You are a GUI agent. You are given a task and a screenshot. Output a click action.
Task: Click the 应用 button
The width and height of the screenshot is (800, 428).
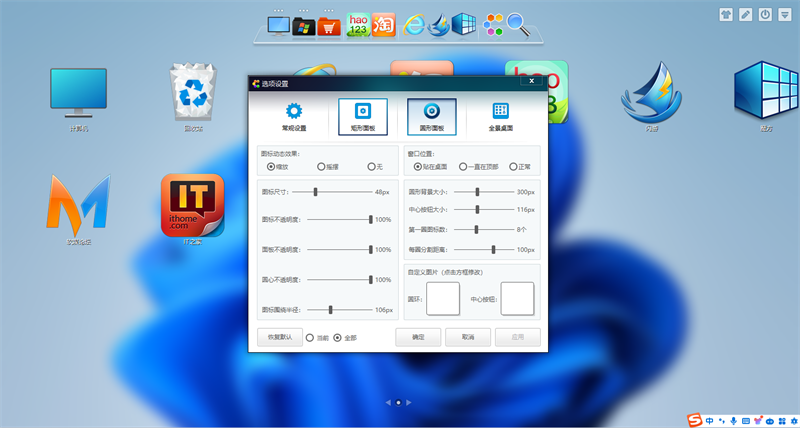[517, 337]
